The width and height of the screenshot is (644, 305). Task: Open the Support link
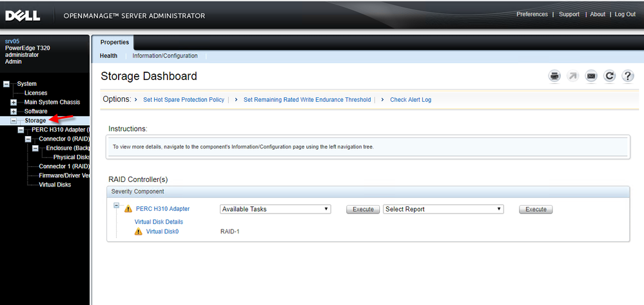point(569,14)
